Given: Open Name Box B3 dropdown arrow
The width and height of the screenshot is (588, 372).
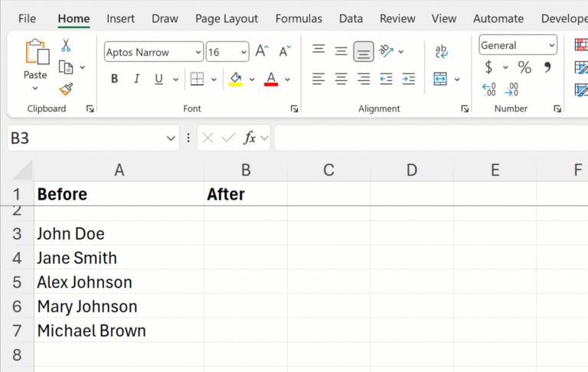Looking at the screenshot, I should (x=171, y=139).
